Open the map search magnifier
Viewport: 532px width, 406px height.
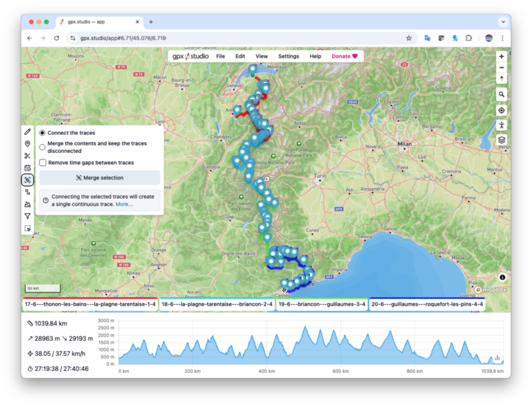[x=501, y=94]
